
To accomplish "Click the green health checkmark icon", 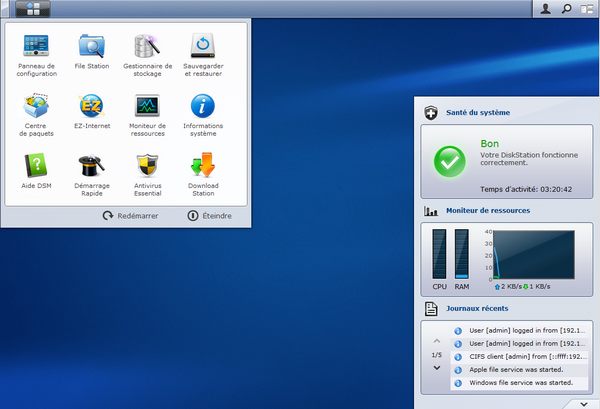I will coord(450,161).
